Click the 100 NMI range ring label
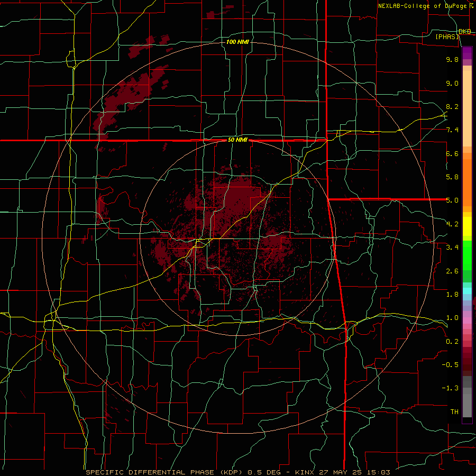Viewport: 476px width, 476px height. pyautogui.click(x=237, y=42)
